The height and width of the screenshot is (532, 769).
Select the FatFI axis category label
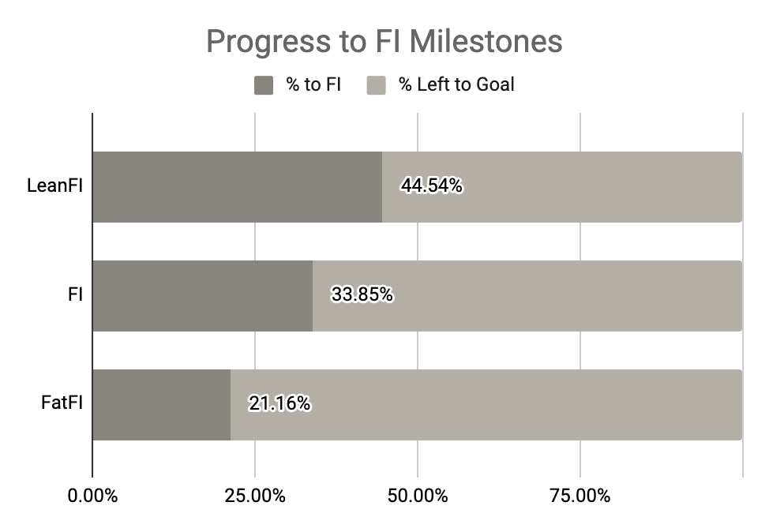[x=62, y=404]
